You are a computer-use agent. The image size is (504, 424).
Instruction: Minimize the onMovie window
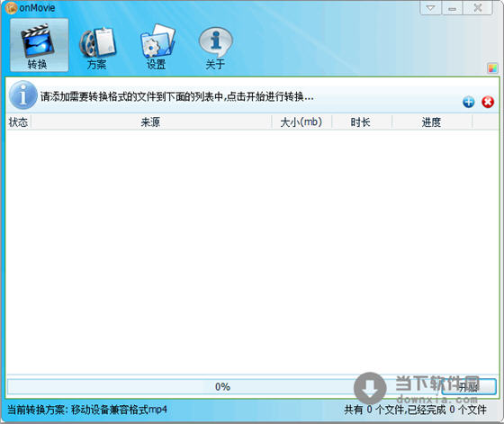452,8
